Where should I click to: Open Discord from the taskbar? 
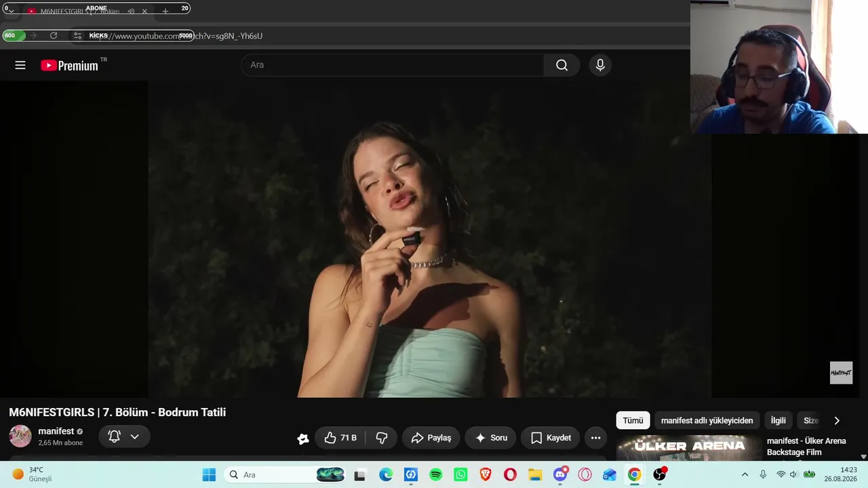[560, 474]
